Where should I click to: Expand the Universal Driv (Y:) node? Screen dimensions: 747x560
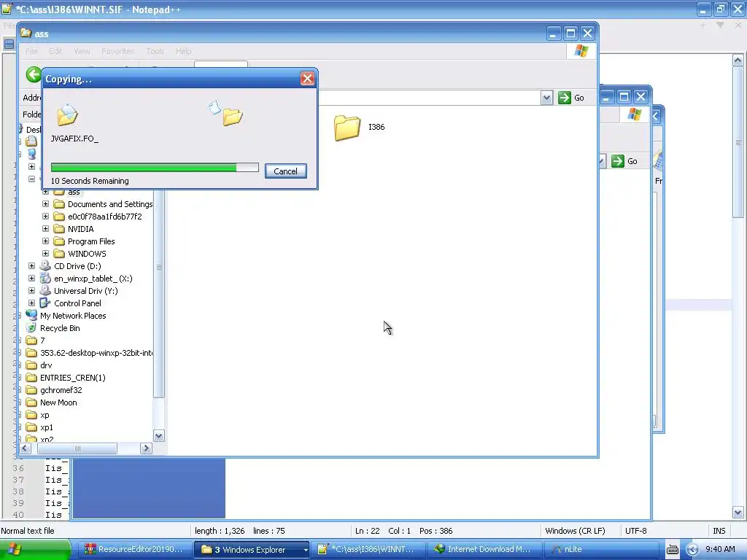coord(32,290)
